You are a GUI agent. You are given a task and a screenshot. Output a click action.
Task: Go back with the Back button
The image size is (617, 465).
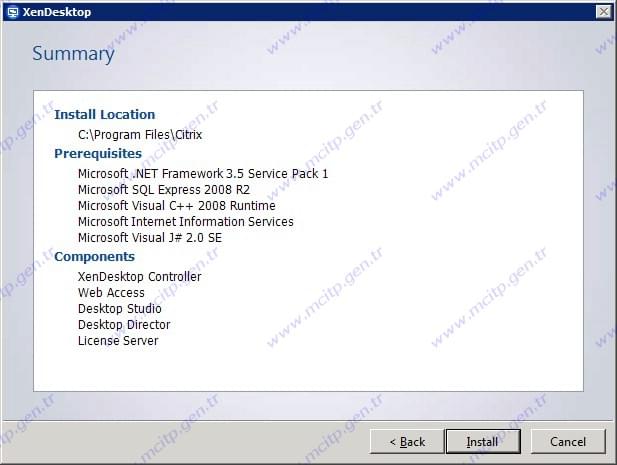[407, 441]
